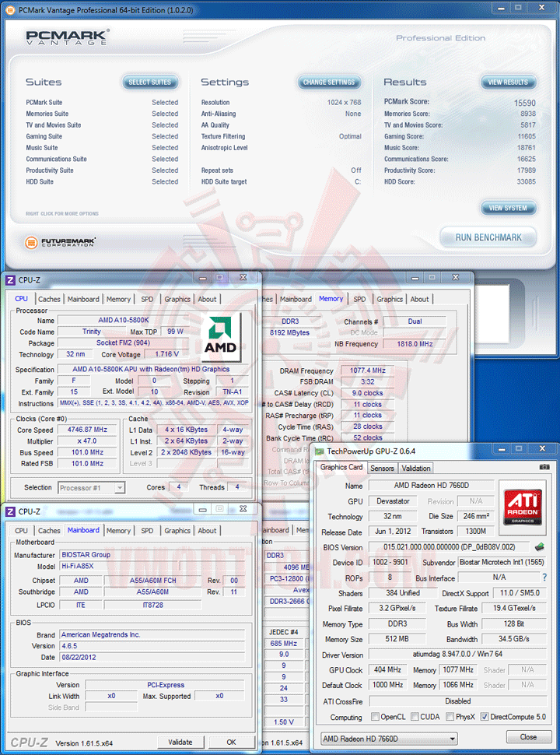
Task: Click the Shaders 384 Unified field
Action: click(403, 593)
